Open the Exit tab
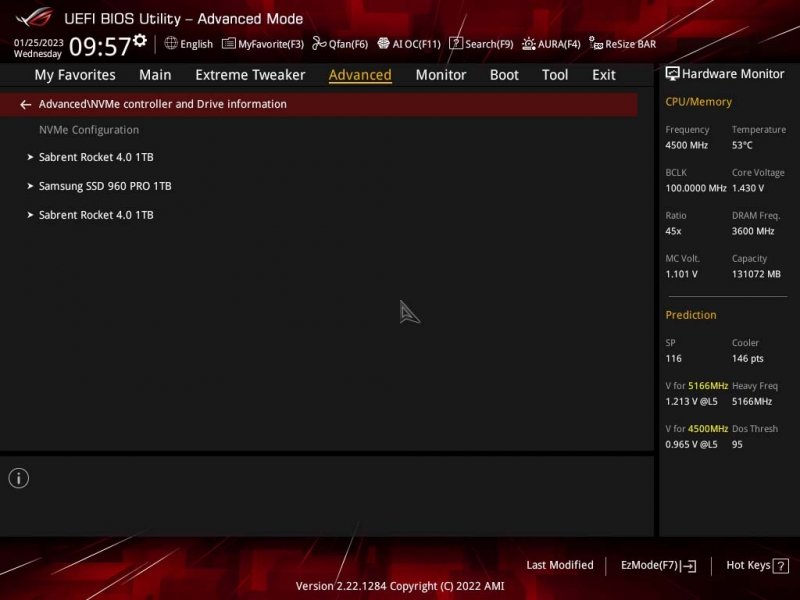Screen dimensions: 800x600 click(604, 75)
